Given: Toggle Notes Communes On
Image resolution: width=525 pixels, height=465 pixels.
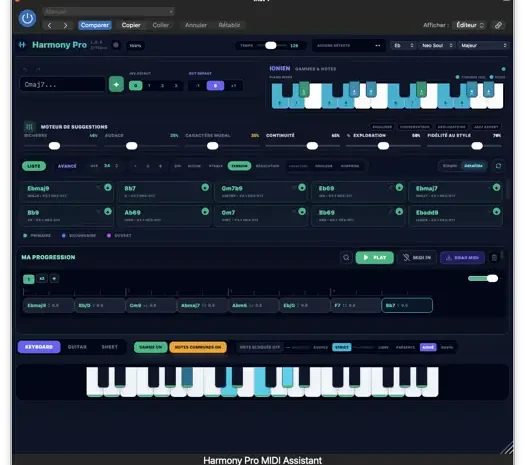Looking at the screenshot, I should [x=198, y=347].
